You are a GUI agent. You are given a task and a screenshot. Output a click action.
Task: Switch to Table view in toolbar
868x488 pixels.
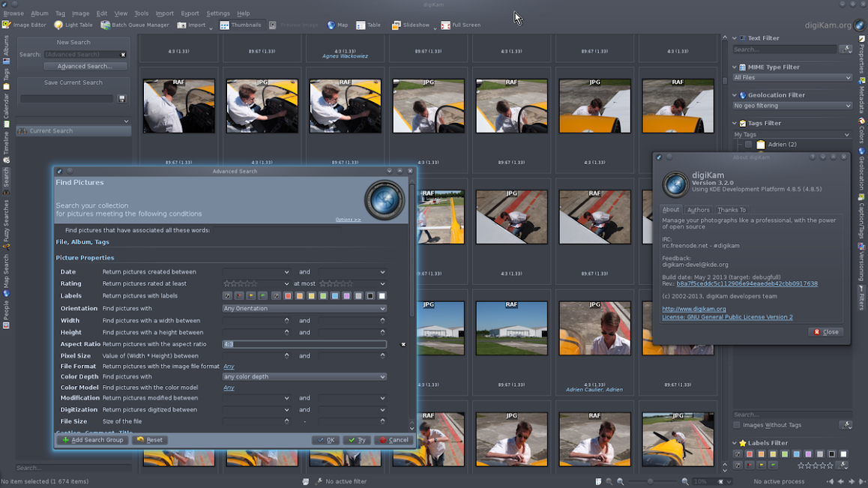[368, 25]
